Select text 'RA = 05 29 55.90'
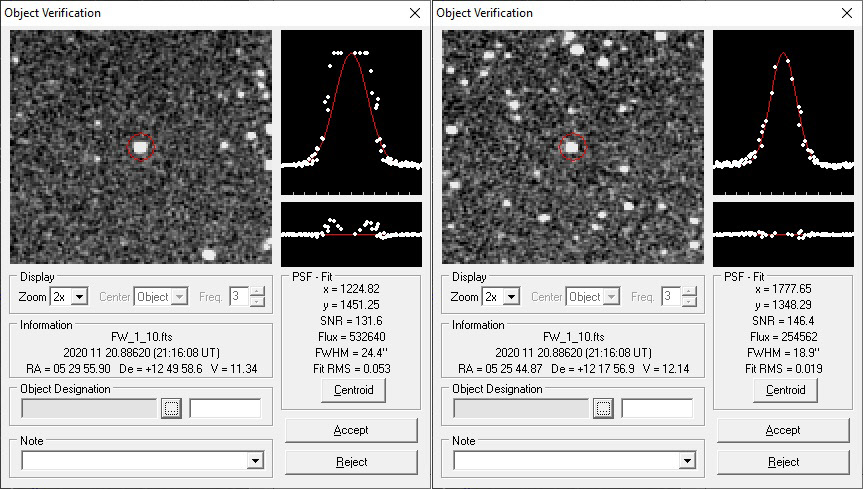This screenshot has width=864, height=489. pyautogui.click(x=68, y=369)
